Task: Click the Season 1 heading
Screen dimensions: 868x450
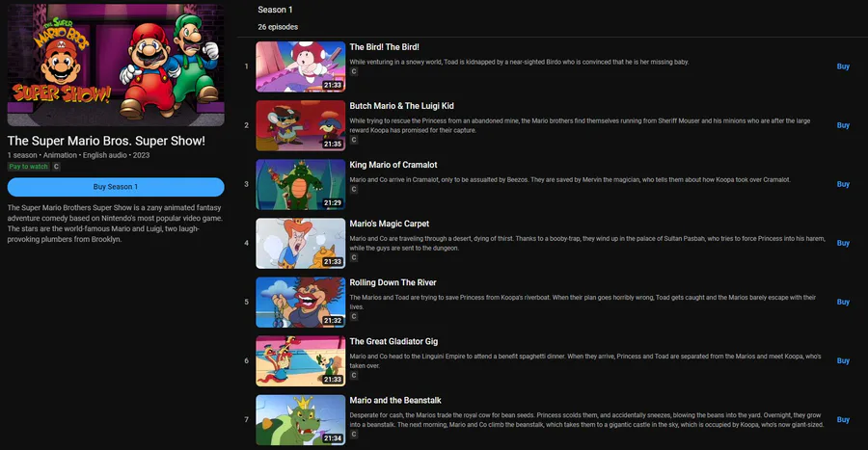Action: 275,10
